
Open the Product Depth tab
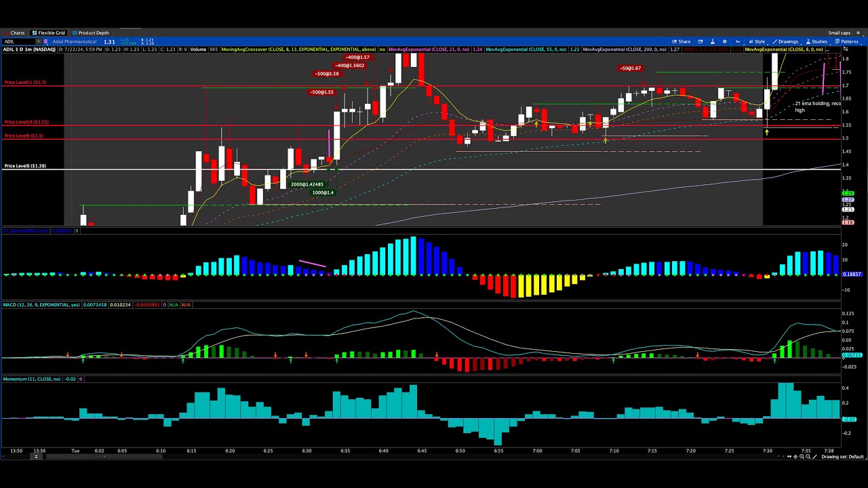pos(90,33)
